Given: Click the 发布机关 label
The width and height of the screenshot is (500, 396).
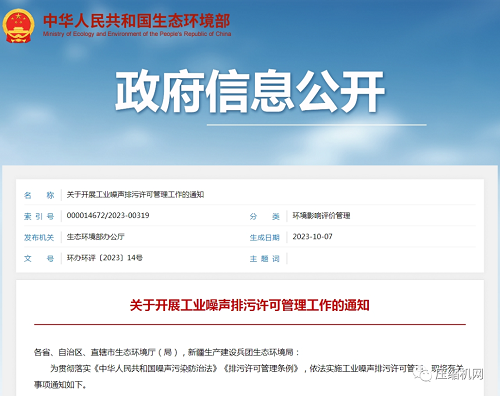Looking at the screenshot, I should click(x=39, y=237).
